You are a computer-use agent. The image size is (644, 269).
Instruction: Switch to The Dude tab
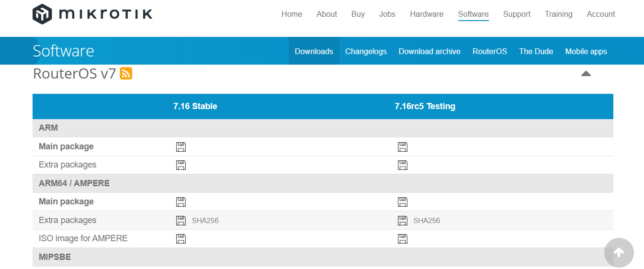[536, 51]
